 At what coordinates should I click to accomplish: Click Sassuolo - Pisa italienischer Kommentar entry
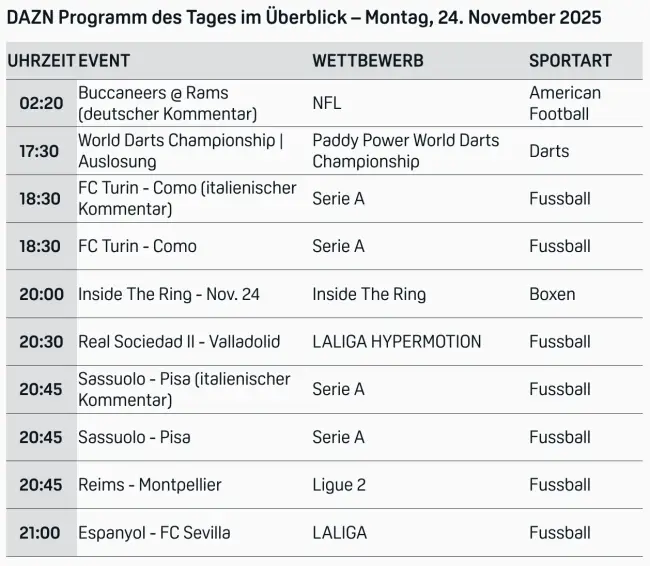[184, 389]
